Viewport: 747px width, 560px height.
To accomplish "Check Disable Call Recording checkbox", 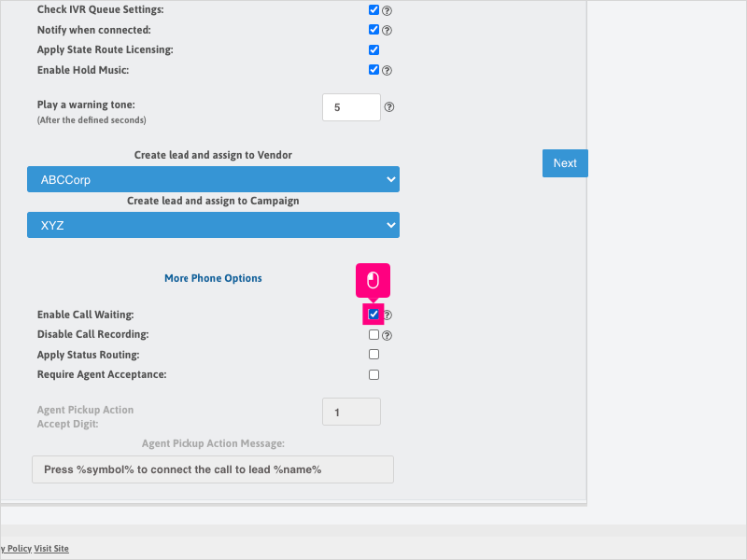I will click(374, 335).
